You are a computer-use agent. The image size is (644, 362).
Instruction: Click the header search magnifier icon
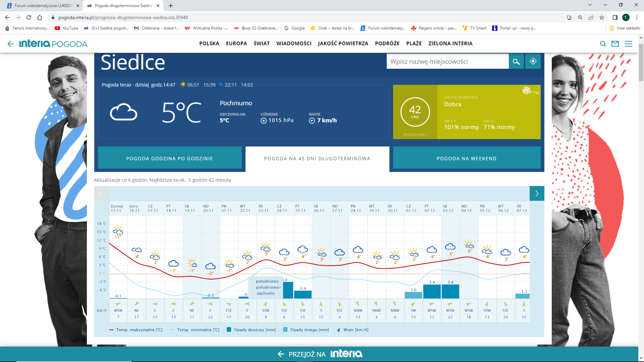(603, 44)
